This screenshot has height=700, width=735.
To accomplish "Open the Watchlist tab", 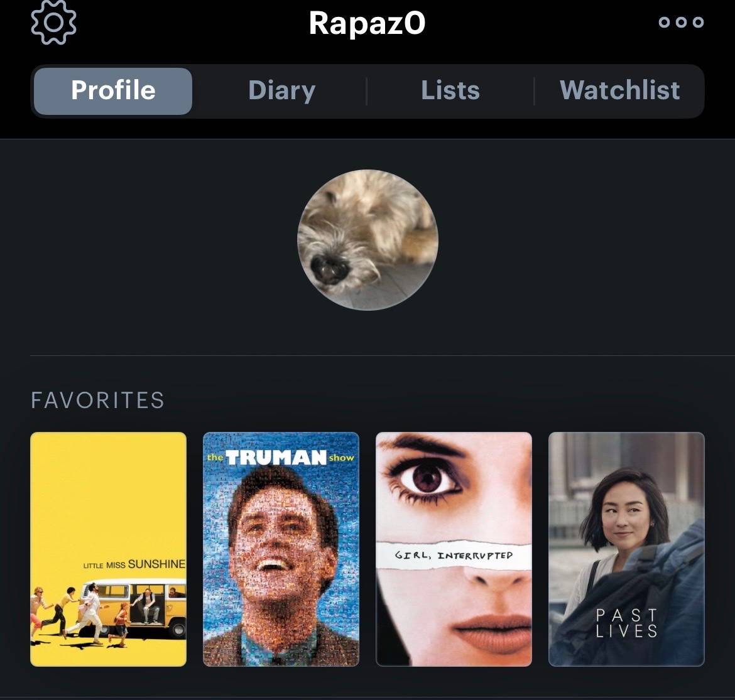I will coord(619,91).
